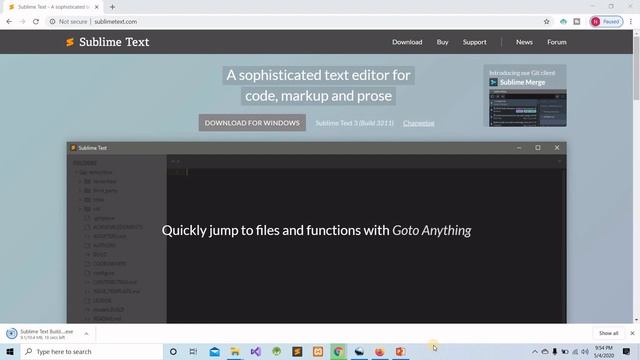This screenshot has width=640, height=360.
Task: Go back with the browser back arrow
Action: [9, 22]
